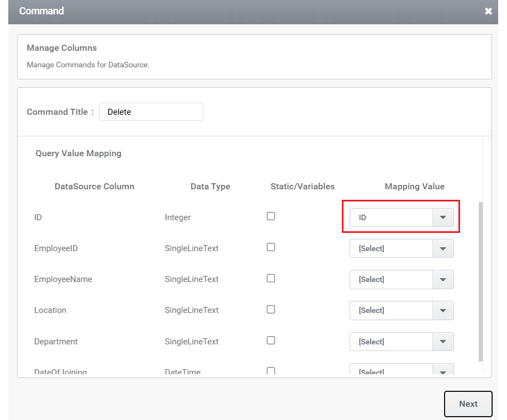Open the ID mapping value combo box
507x420 pixels.
coord(402,217)
